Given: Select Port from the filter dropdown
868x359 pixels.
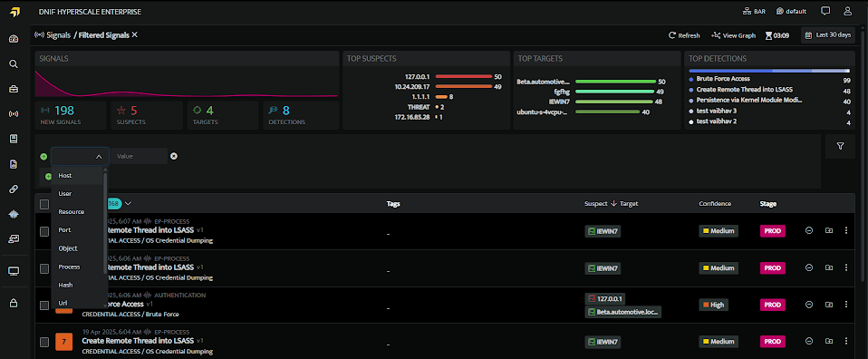Looking at the screenshot, I should pyautogui.click(x=77, y=229).
